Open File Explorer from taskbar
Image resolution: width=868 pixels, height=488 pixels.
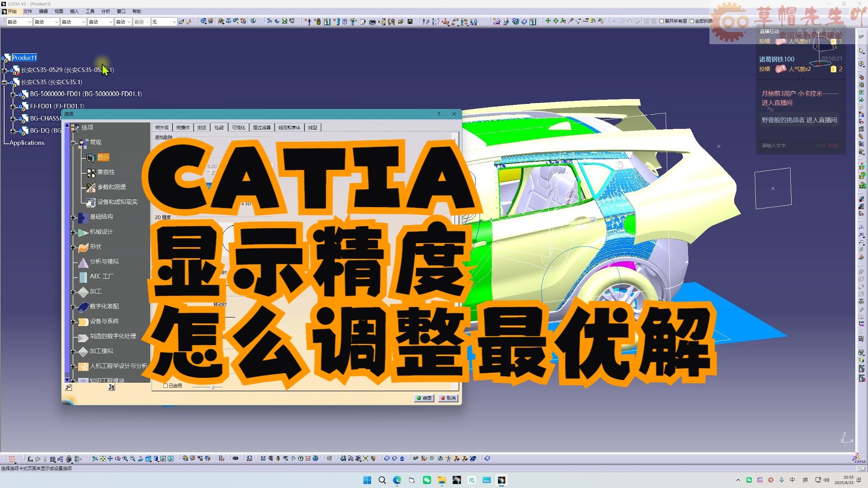pos(442,480)
